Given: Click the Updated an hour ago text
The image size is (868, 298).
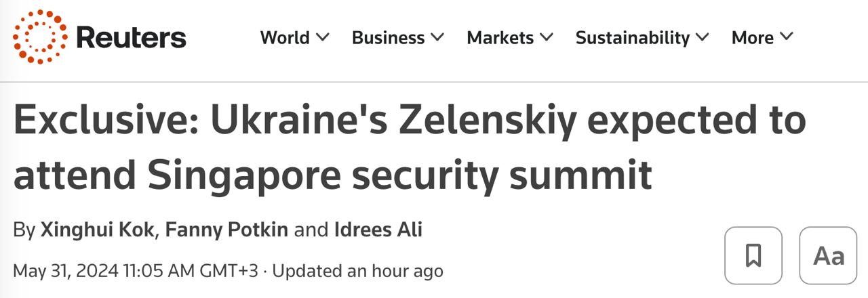Looking at the screenshot, I should point(357,271).
